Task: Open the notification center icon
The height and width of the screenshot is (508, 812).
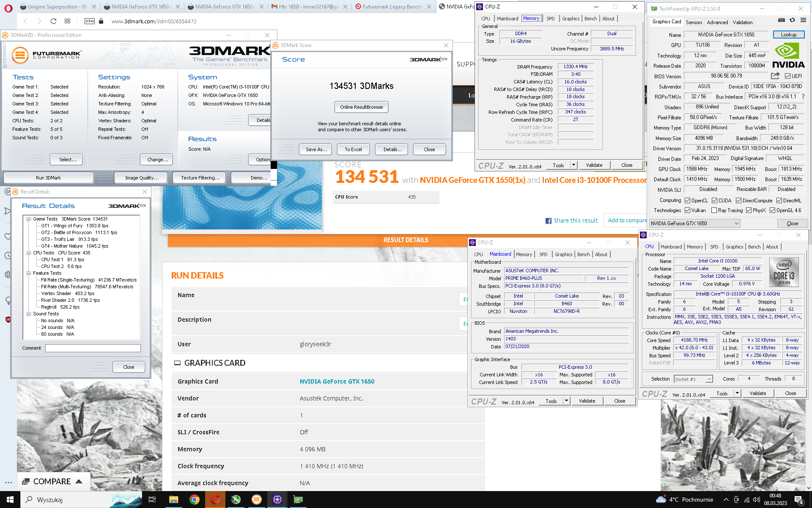Action: [799, 500]
